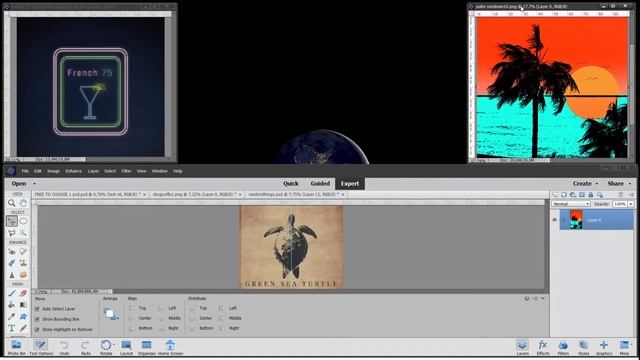This screenshot has width=640, height=360.
Task: Open the Window menu
Action: pyautogui.click(x=160, y=171)
